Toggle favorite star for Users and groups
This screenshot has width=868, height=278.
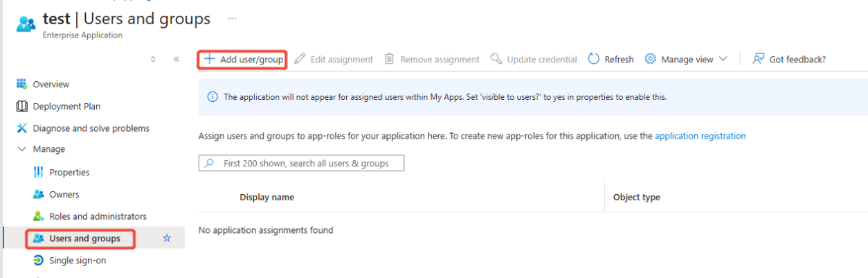(167, 238)
